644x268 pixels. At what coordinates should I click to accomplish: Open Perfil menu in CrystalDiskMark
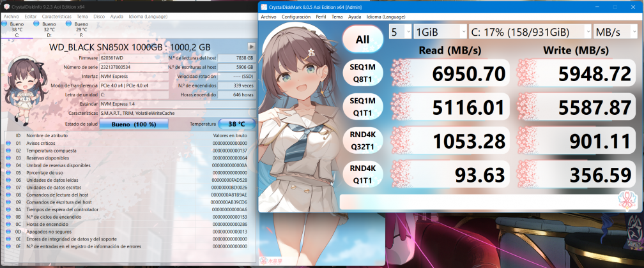tap(321, 17)
